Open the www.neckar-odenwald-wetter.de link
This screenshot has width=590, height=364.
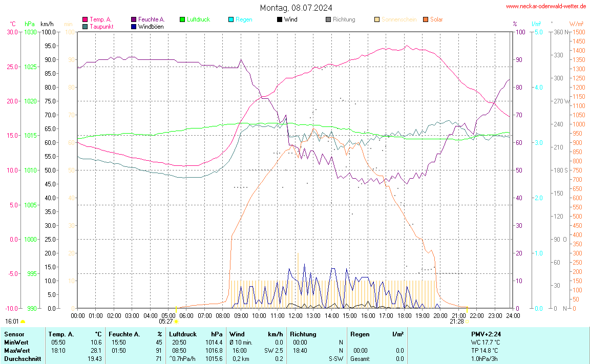(546, 7)
